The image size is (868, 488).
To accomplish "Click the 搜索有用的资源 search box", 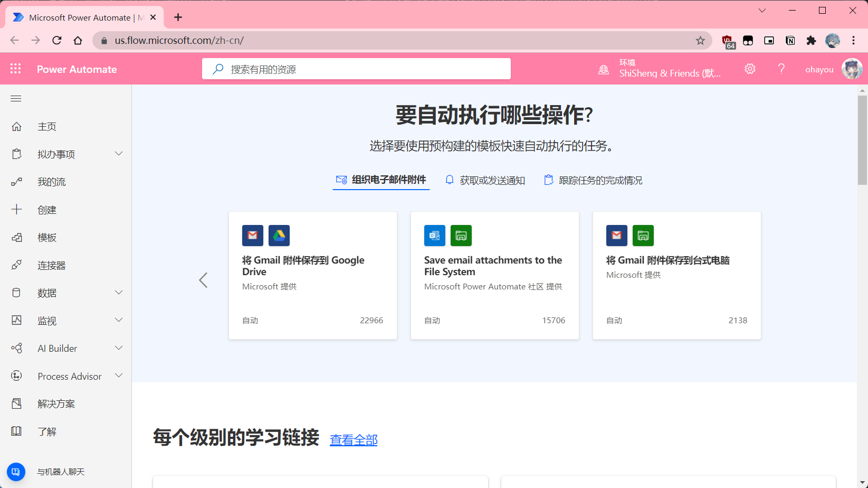I will point(356,69).
